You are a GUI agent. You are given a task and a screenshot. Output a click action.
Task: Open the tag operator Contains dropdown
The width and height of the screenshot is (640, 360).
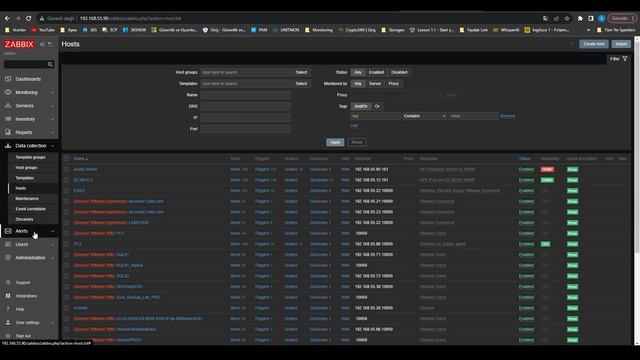coord(424,116)
